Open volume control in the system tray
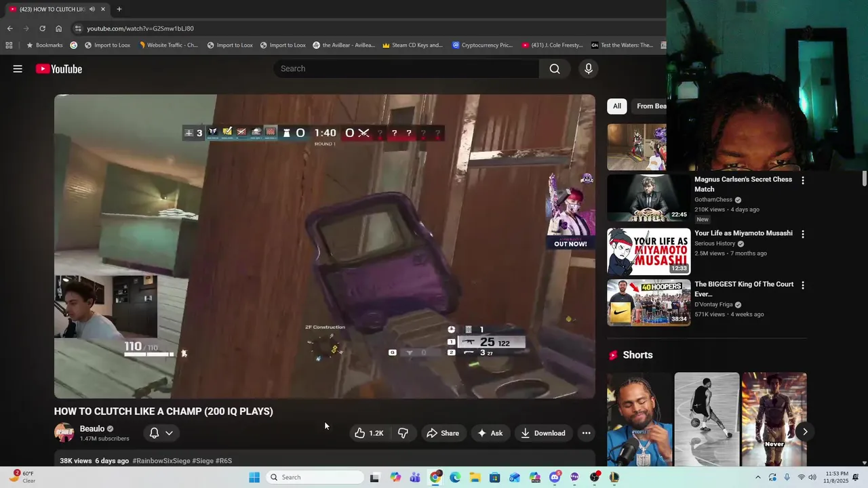The width and height of the screenshot is (868, 488). tap(812, 477)
